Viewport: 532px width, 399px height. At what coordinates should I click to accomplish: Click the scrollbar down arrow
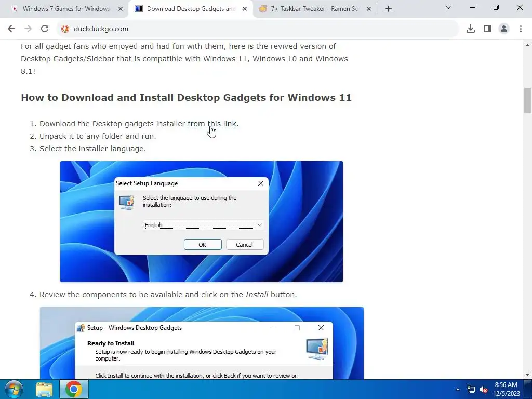point(527,375)
